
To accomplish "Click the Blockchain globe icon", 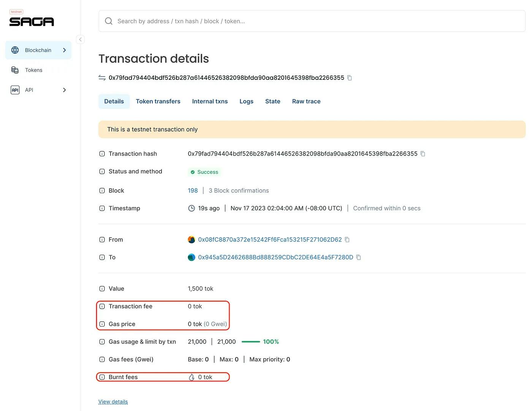I will click(15, 50).
